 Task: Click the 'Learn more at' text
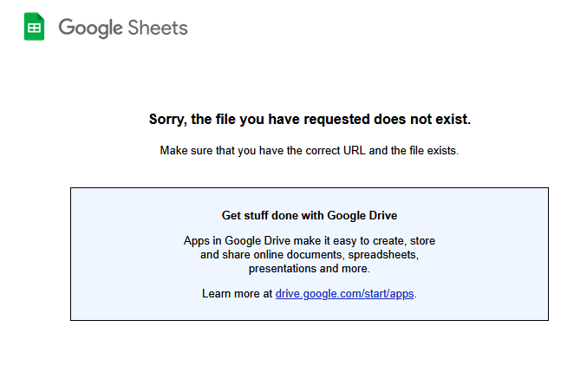click(237, 293)
